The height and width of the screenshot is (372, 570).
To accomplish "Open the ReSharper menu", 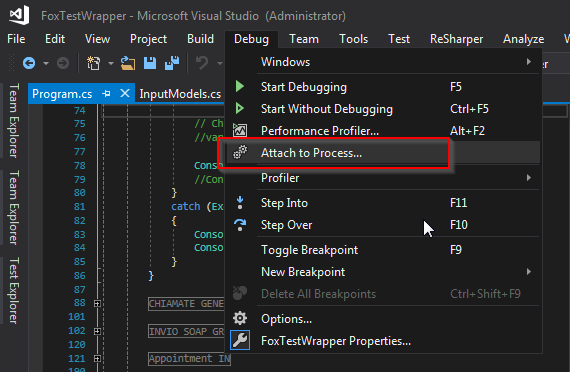I will [457, 39].
